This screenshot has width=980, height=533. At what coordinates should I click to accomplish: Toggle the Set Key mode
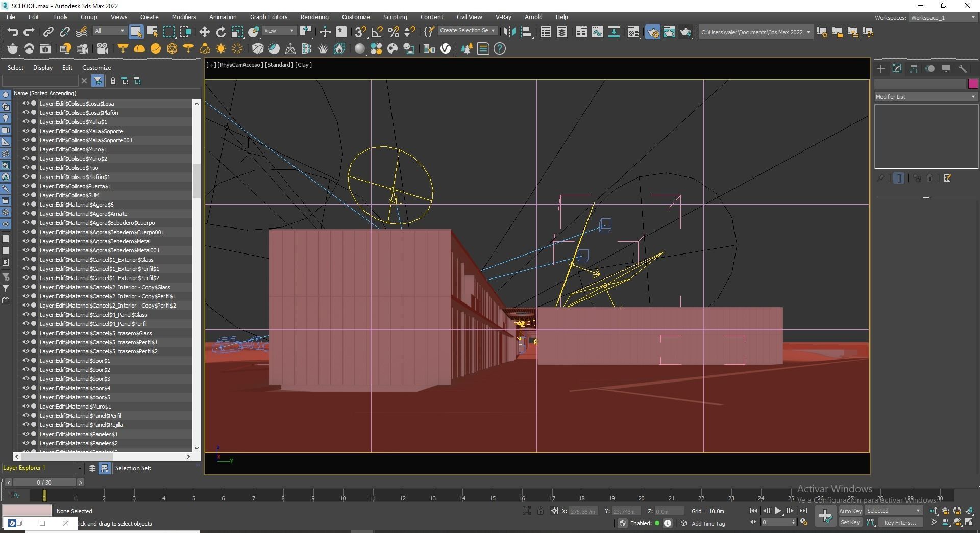point(850,522)
